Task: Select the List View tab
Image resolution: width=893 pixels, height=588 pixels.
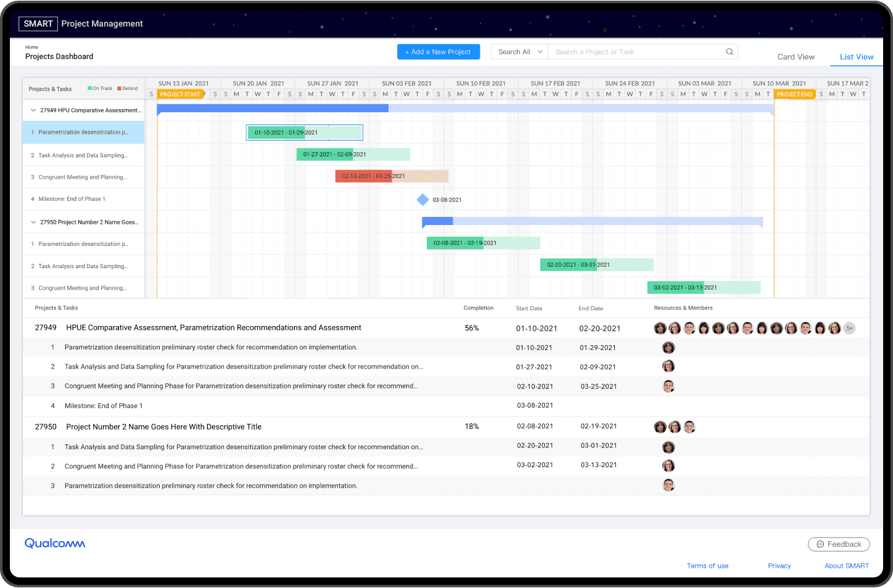Action: pos(856,57)
